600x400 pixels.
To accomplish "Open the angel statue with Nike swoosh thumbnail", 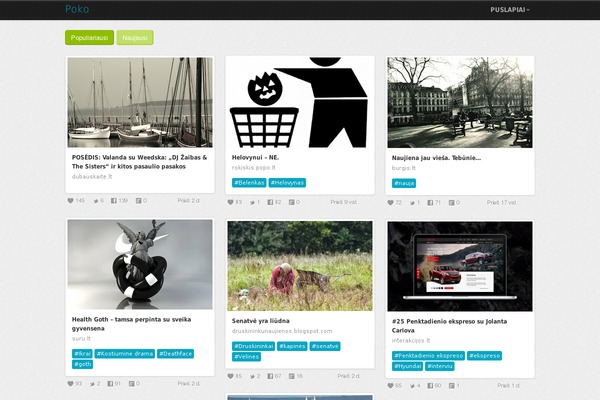I will tap(140, 264).
